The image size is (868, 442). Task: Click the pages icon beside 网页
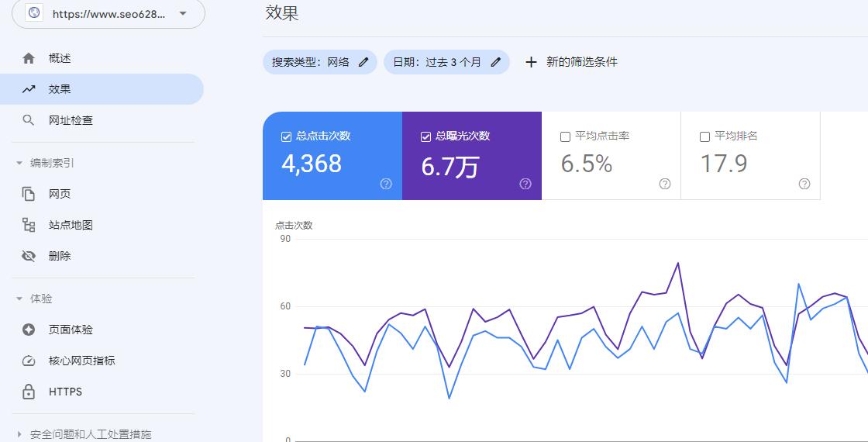29,194
